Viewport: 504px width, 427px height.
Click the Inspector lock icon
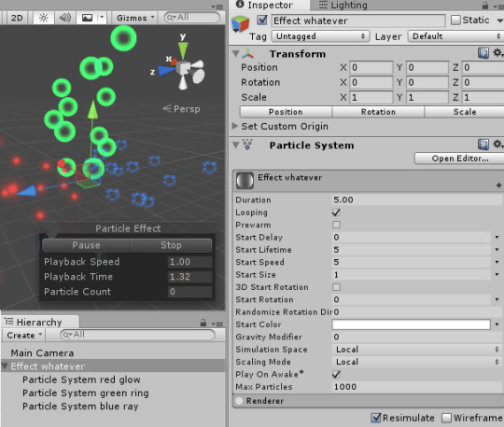coord(485,6)
